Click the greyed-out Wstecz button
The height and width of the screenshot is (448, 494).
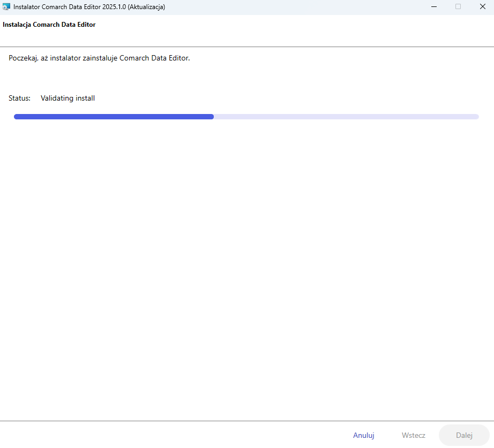tap(413, 435)
